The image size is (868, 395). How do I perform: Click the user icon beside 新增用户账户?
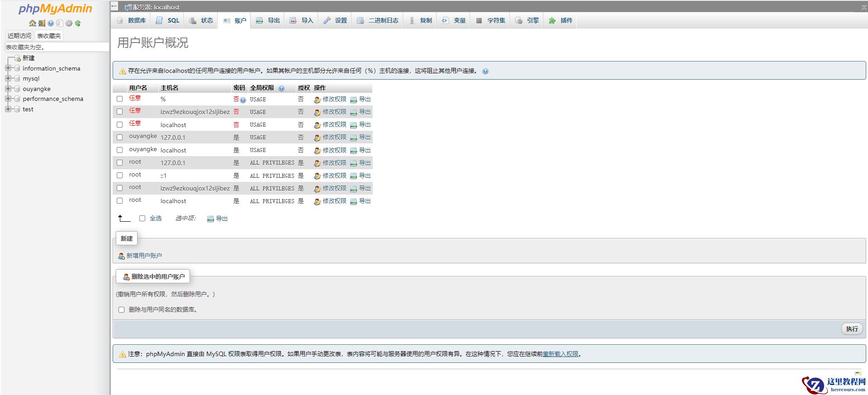pos(121,256)
